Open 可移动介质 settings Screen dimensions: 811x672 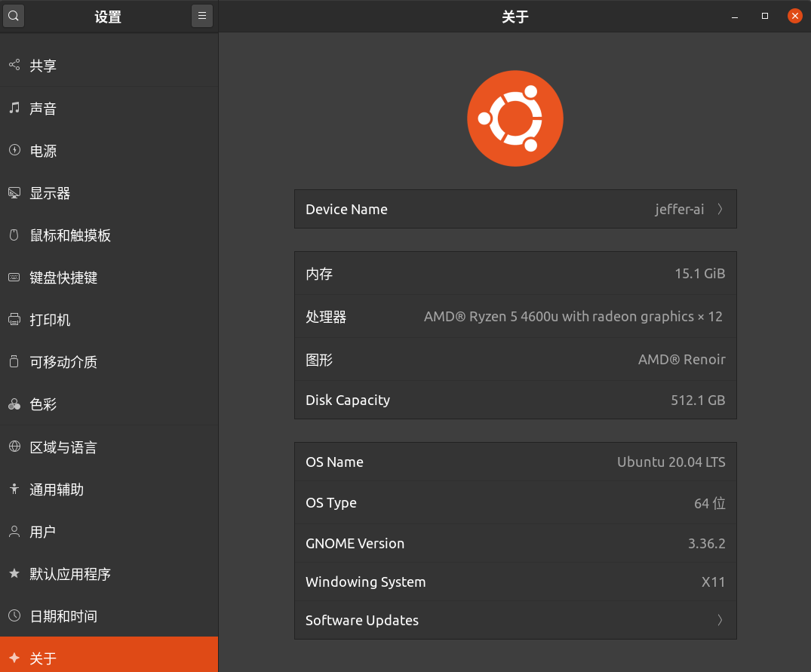[x=109, y=362]
